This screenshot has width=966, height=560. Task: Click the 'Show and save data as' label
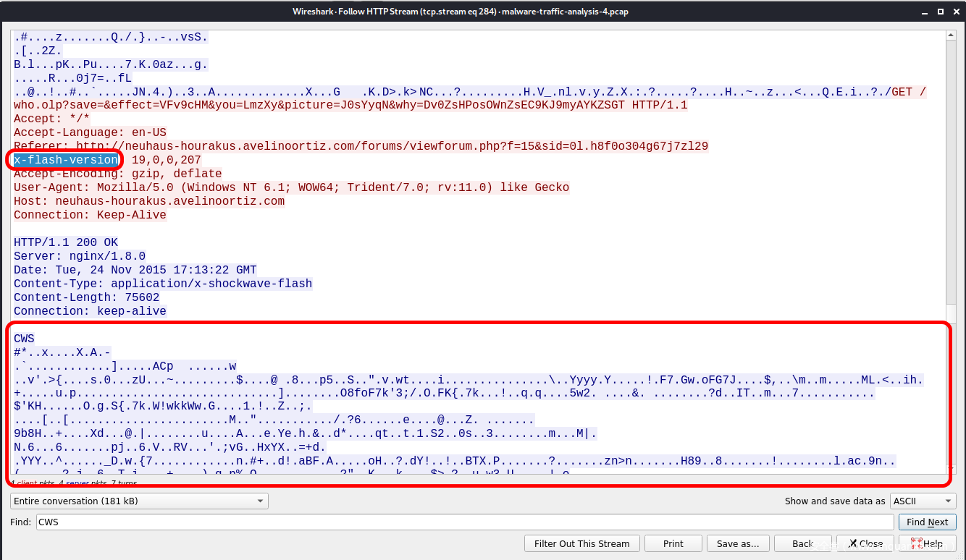[835, 501]
